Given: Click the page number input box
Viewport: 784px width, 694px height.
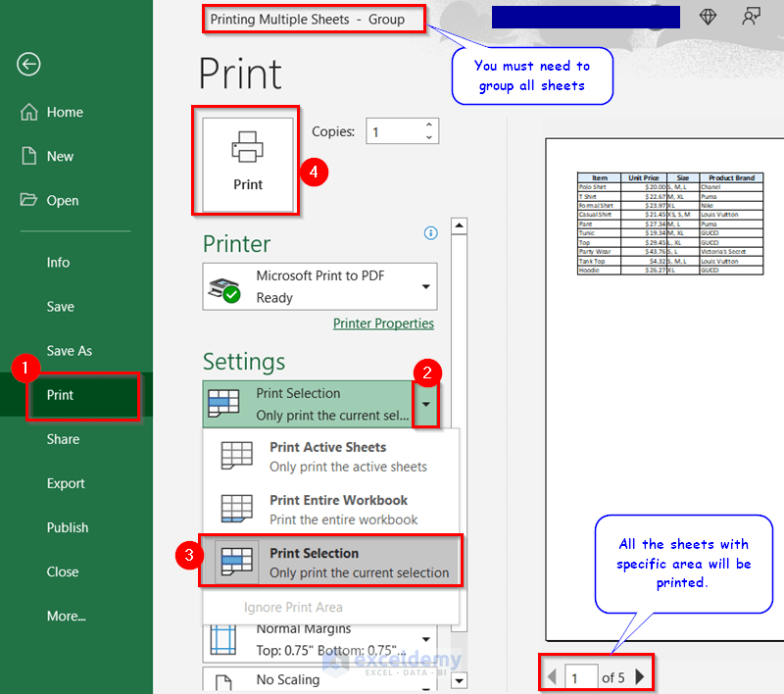Looking at the screenshot, I should [x=583, y=675].
